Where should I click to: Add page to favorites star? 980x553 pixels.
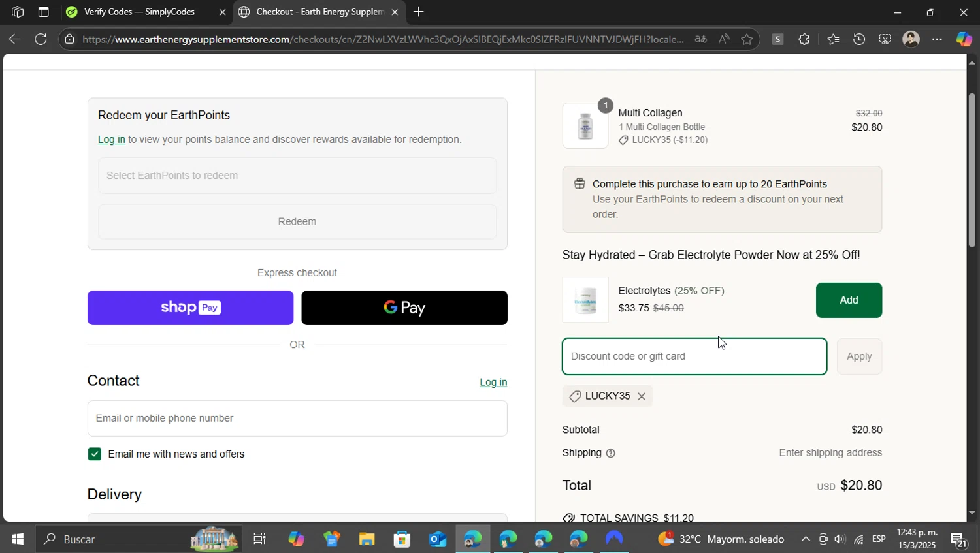click(x=747, y=39)
